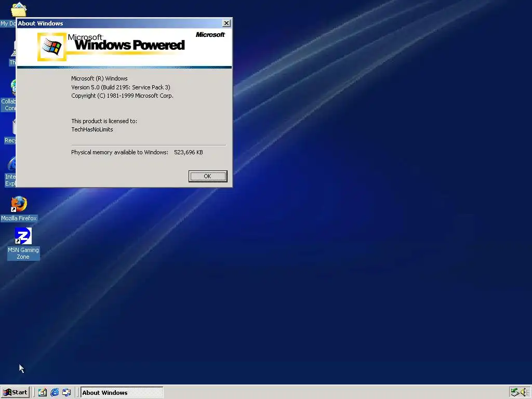Click 'This product is licensed to:' text
Image resolution: width=532 pixels, height=399 pixels.
(x=104, y=121)
